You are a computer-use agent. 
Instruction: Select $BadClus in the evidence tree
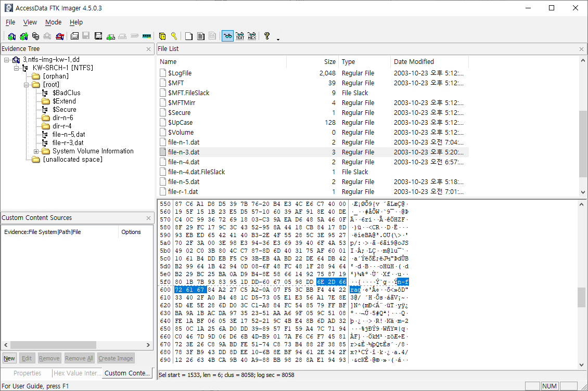pyautogui.click(x=67, y=93)
